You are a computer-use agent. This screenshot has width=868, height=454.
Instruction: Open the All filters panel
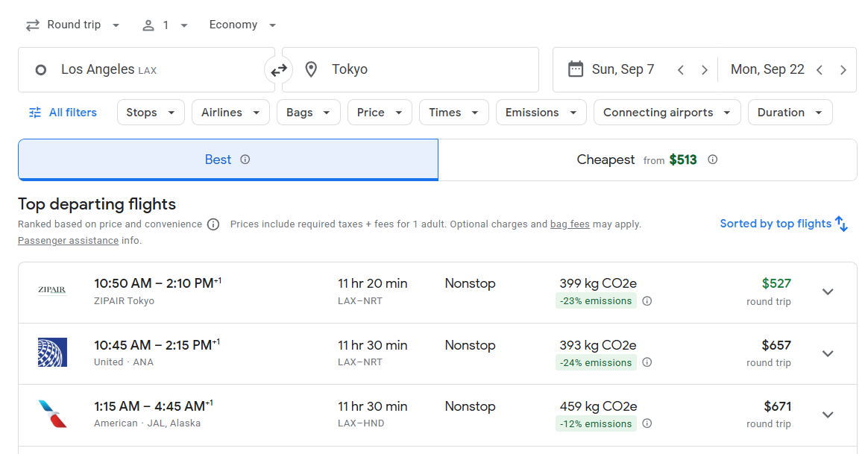[x=63, y=113]
